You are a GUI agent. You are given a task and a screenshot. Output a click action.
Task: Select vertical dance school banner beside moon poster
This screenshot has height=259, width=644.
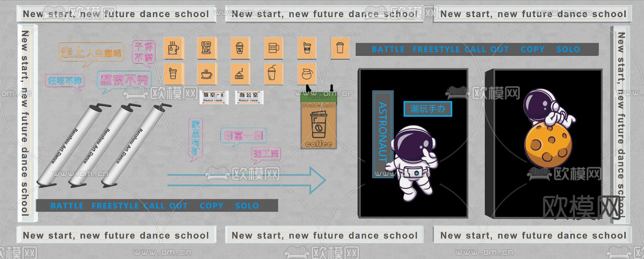(x=621, y=124)
